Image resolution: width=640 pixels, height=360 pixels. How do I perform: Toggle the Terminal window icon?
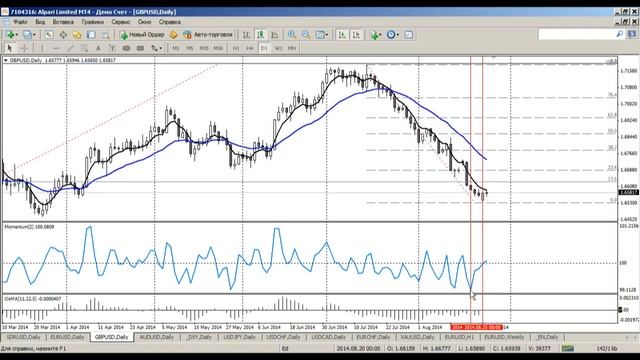coord(91,35)
